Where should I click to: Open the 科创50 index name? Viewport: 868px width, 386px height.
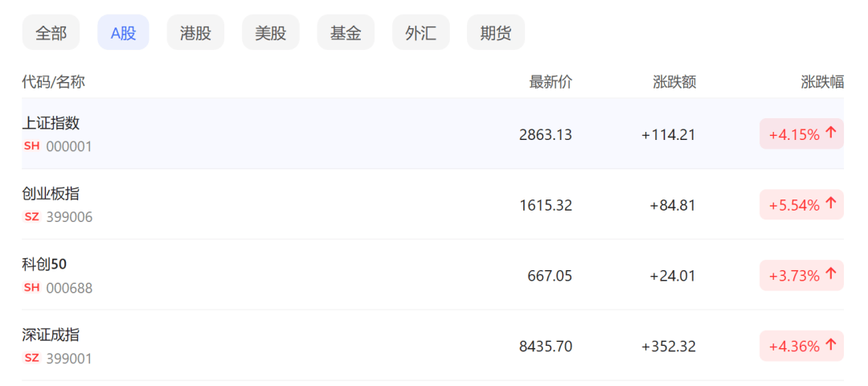(x=44, y=265)
